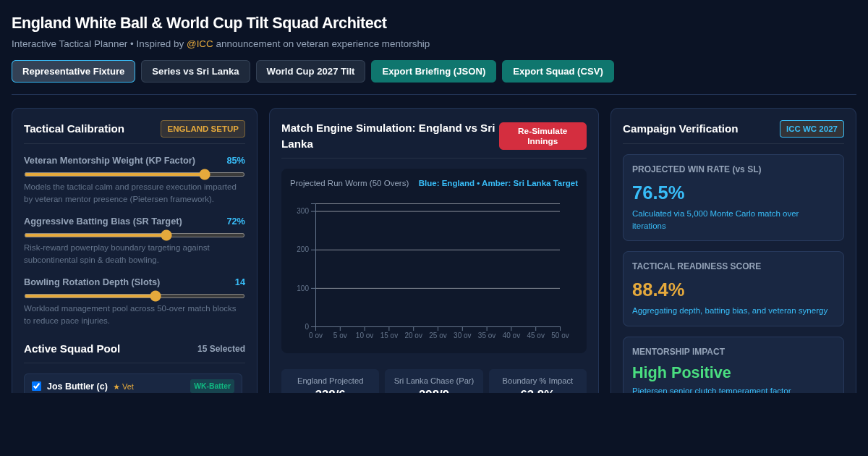Click the ENGLAND SETUP badge
Image resolution: width=868 pixels, height=456 pixels.
click(x=203, y=129)
